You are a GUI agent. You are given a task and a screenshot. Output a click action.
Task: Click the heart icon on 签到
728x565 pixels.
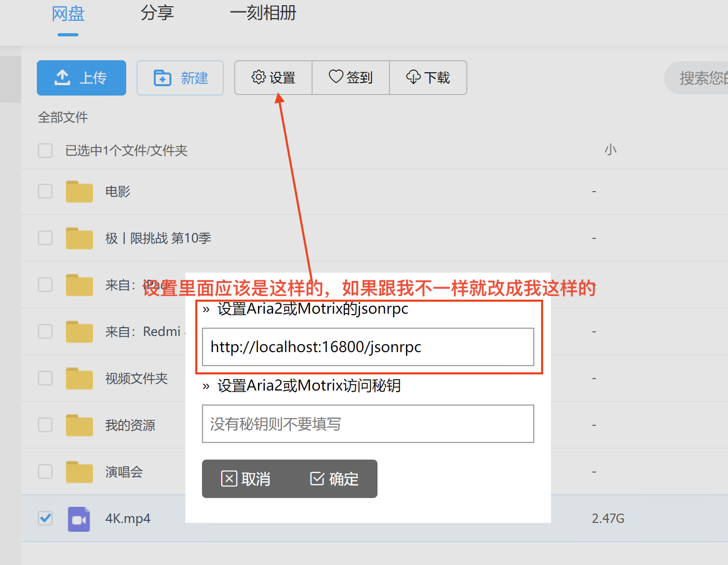(336, 76)
